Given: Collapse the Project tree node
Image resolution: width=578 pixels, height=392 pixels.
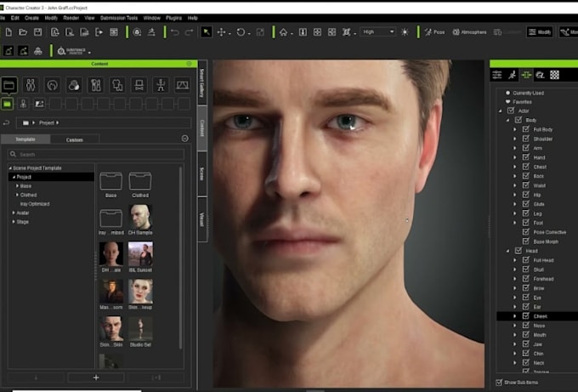Looking at the screenshot, I should click(x=14, y=177).
